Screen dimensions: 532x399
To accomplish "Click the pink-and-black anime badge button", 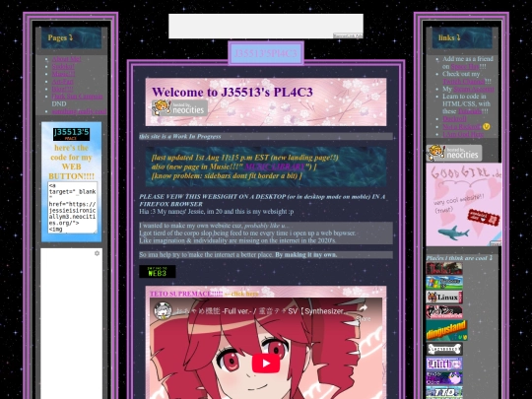I will click(x=444, y=311).
